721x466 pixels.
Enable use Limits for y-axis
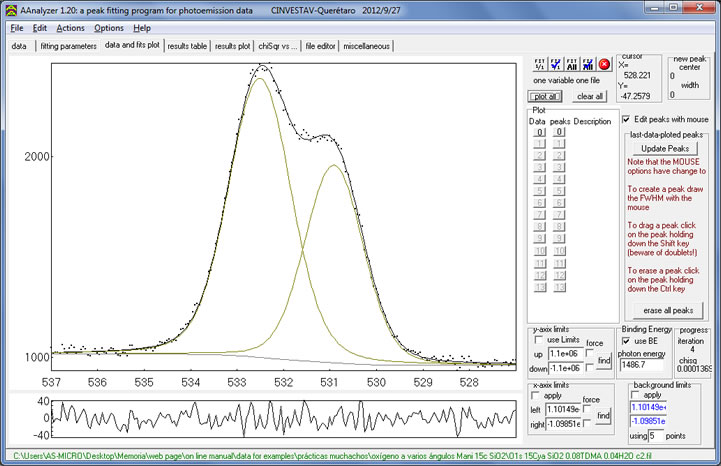(536, 342)
